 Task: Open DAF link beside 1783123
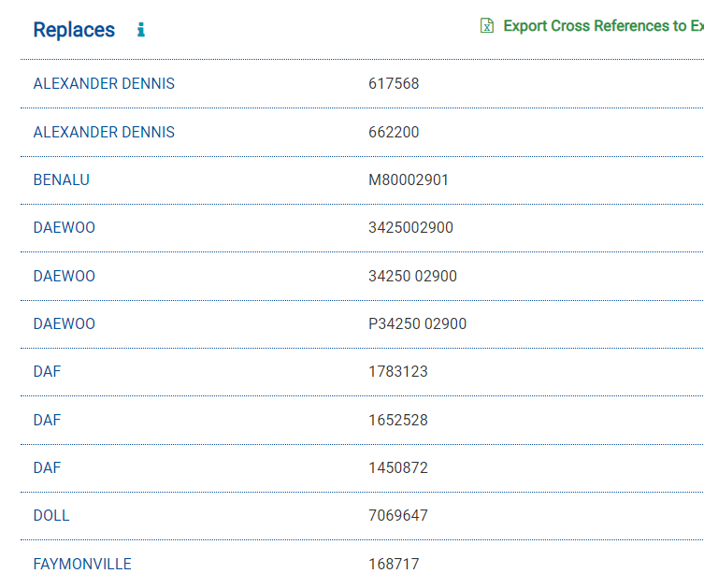point(47,371)
